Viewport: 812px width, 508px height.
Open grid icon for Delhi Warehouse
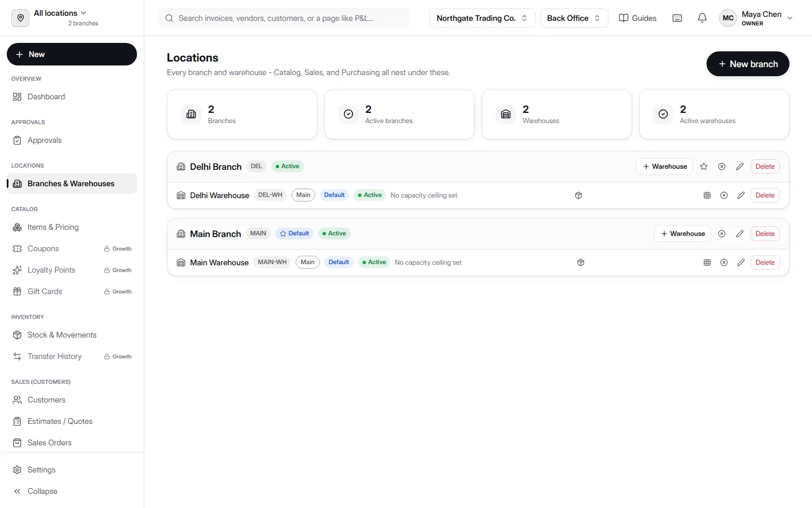click(707, 195)
